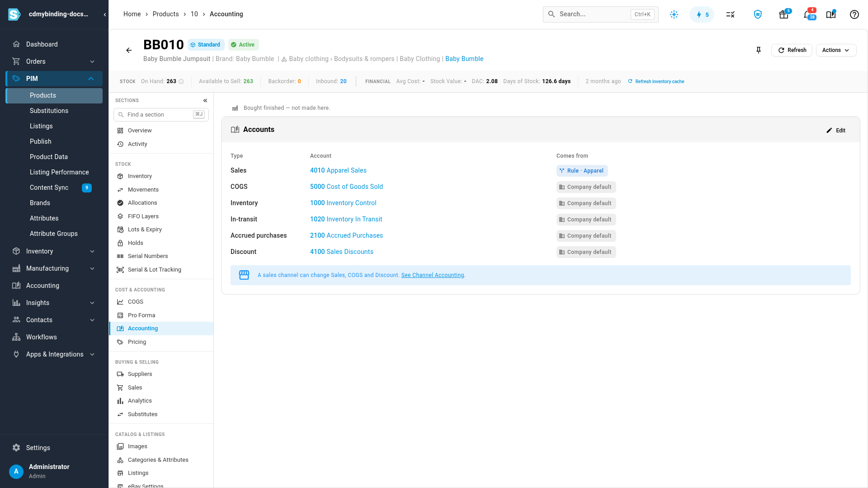
Task: Open the FIFO Layers section
Action: coord(161,216)
